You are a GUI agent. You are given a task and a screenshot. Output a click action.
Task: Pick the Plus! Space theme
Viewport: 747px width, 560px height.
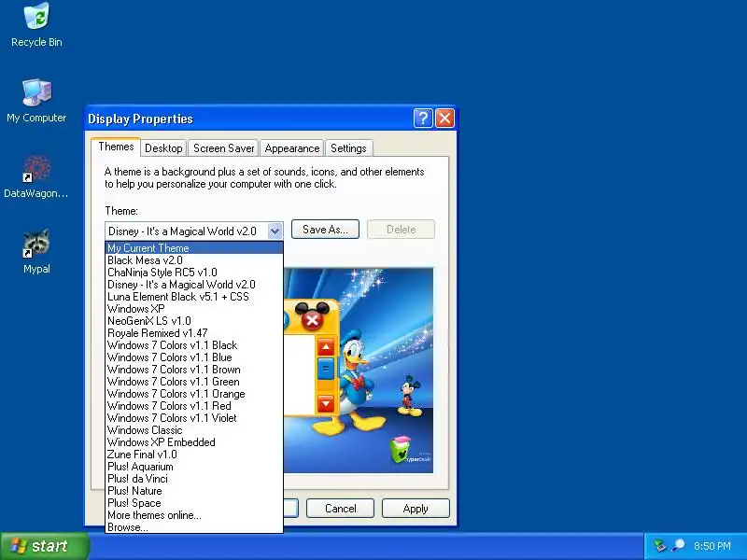pyautogui.click(x=194, y=503)
